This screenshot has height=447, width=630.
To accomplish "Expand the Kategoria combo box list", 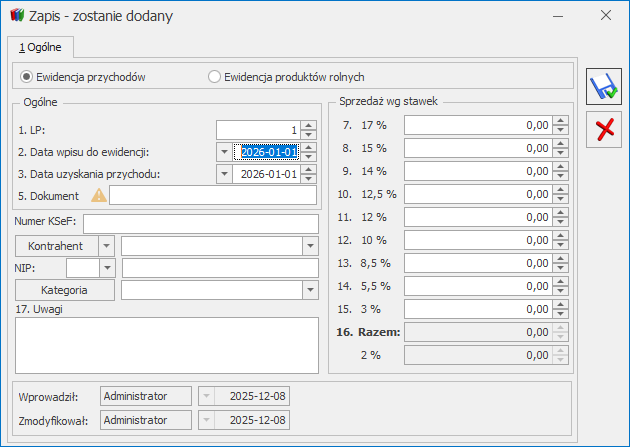I will (309, 290).
